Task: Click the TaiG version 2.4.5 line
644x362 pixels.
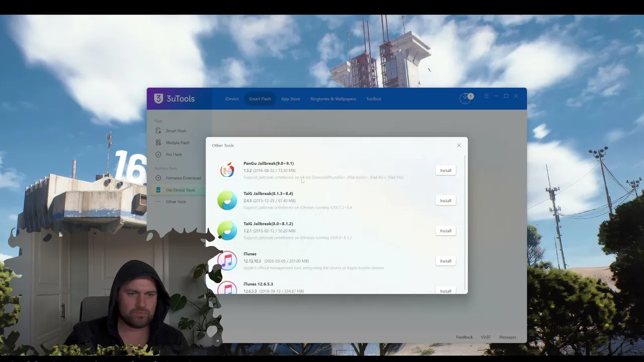Action: click(269, 201)
